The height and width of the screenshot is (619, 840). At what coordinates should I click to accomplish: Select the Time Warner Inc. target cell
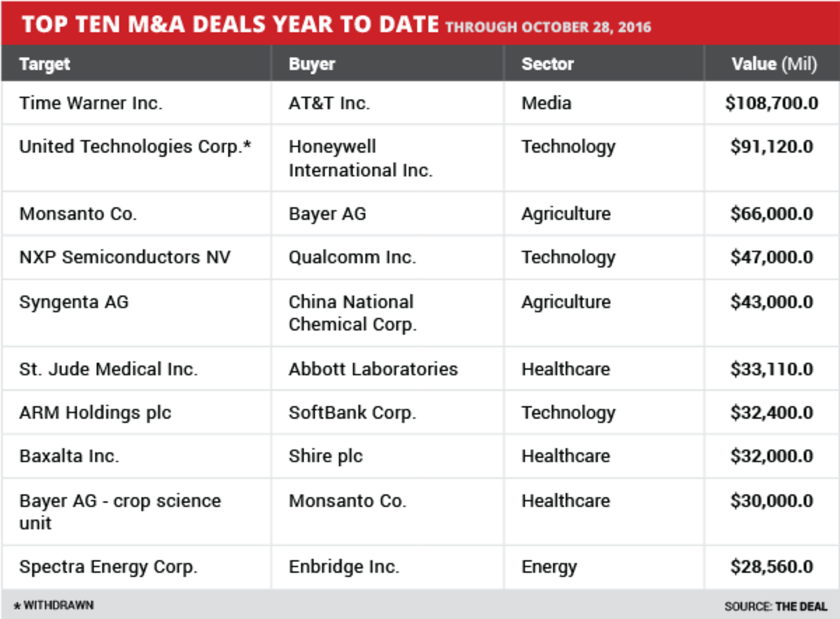pyautogui.click(x=91, y=103)
